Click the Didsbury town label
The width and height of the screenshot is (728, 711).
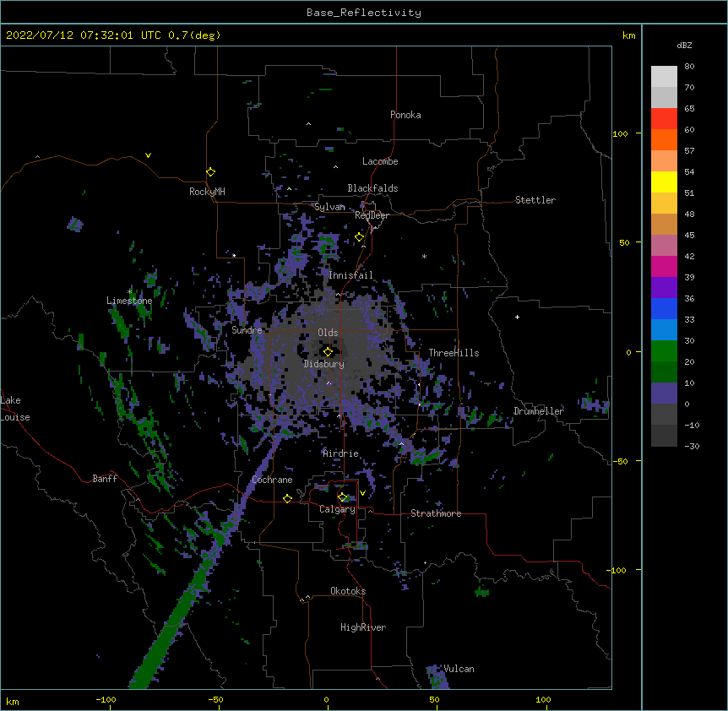point(323,364)
